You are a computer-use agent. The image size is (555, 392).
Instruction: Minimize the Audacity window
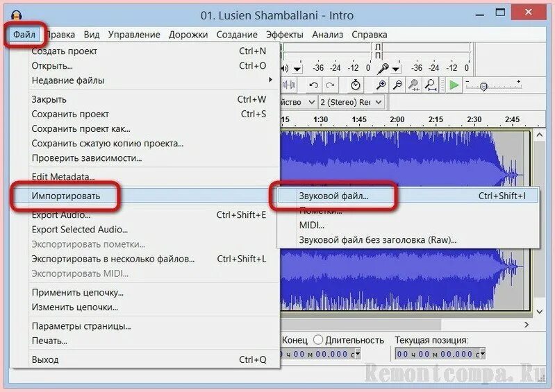pos(479,15)
